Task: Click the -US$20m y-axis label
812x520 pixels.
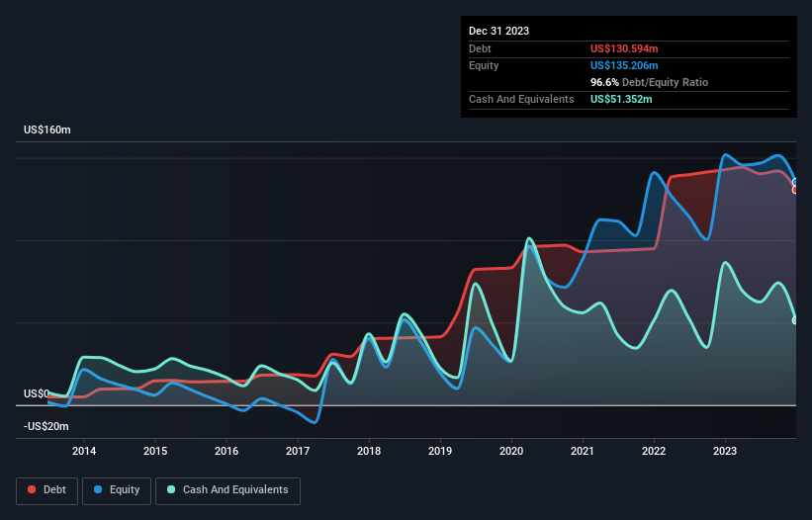Action: click(x=46, y=426)
